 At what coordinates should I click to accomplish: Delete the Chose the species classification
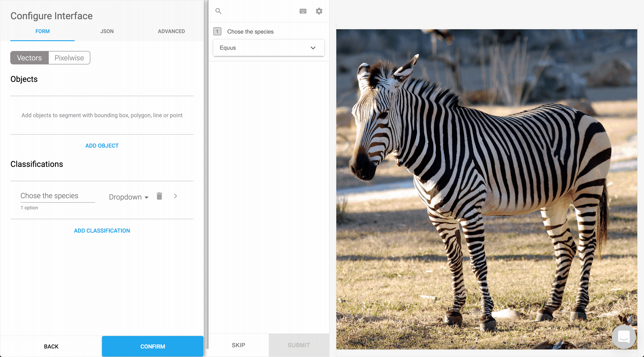click(x=159, y=196)
